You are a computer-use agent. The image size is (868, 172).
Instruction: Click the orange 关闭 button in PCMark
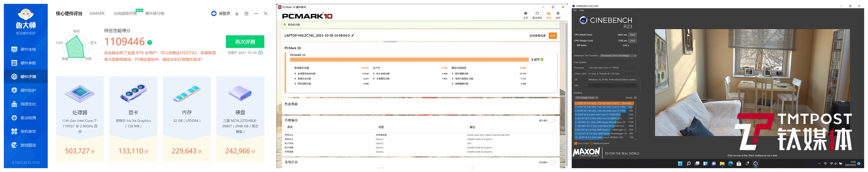[x=553, y=35]
